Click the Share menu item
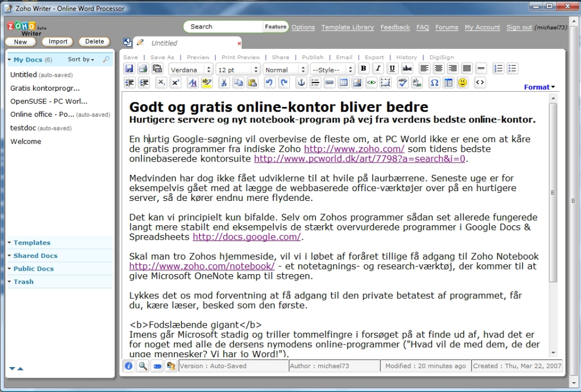The image size is (581, 392). click(x=281, y=57)
